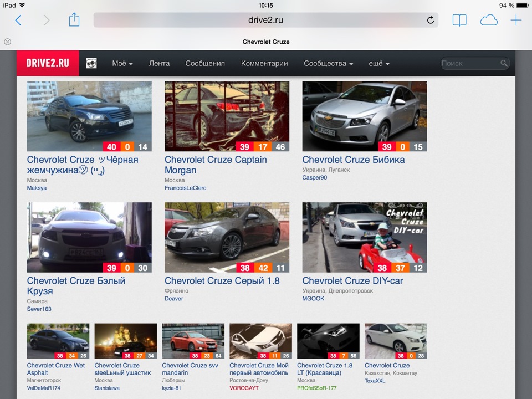Open the Safari share sheet icon
This screenshot has width=532, height=399.
(74, 20)
